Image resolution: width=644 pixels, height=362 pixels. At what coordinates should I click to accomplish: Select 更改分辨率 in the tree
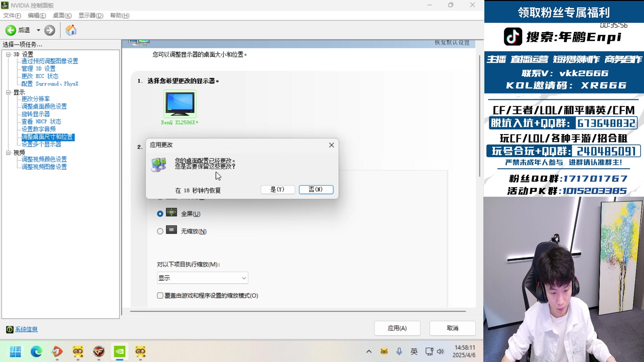pyautogui.click(x=36, y=99)
